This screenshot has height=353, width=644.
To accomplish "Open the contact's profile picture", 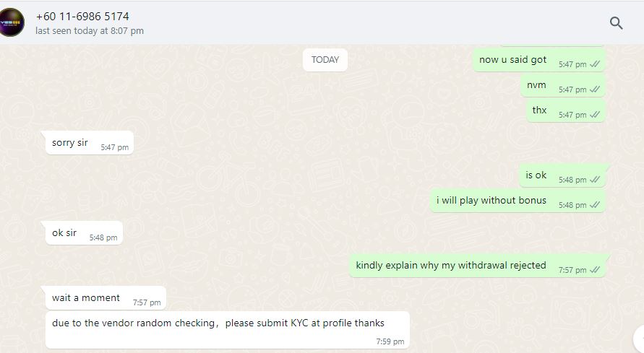I will tap(12, 22).
